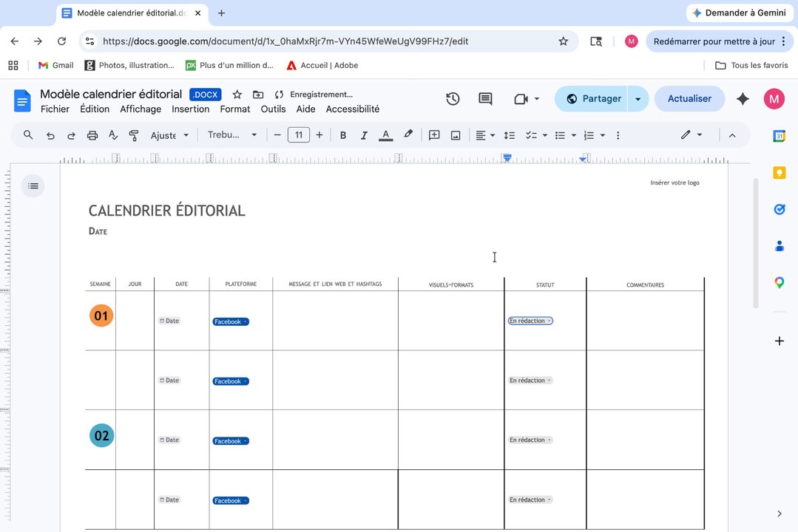Get add-ons with the plus icon
The height and width of the screenshot is (532, 798).
point(780,341)
